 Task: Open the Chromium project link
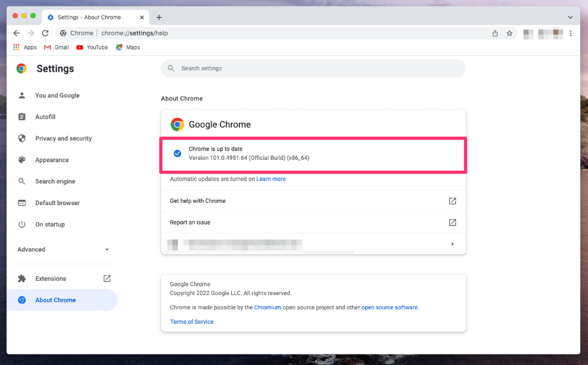tap(268, 307)
